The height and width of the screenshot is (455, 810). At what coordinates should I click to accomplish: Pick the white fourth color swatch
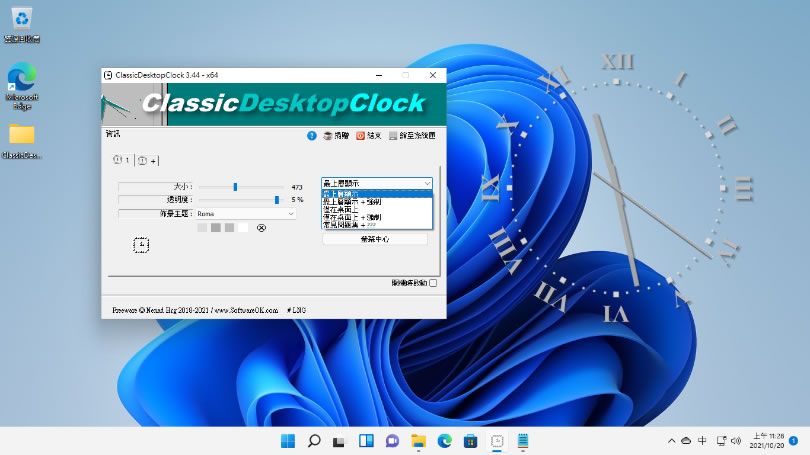[x=243, y=228]
